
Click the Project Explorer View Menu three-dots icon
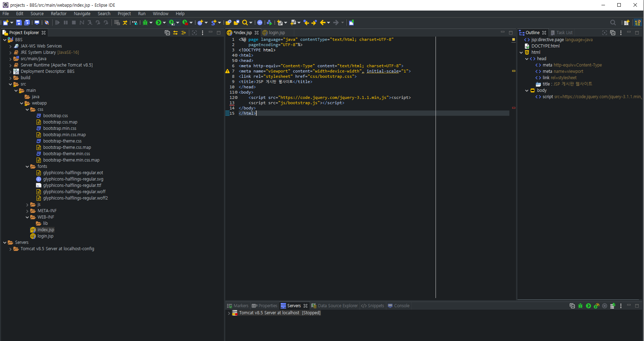tap(202, 33)
